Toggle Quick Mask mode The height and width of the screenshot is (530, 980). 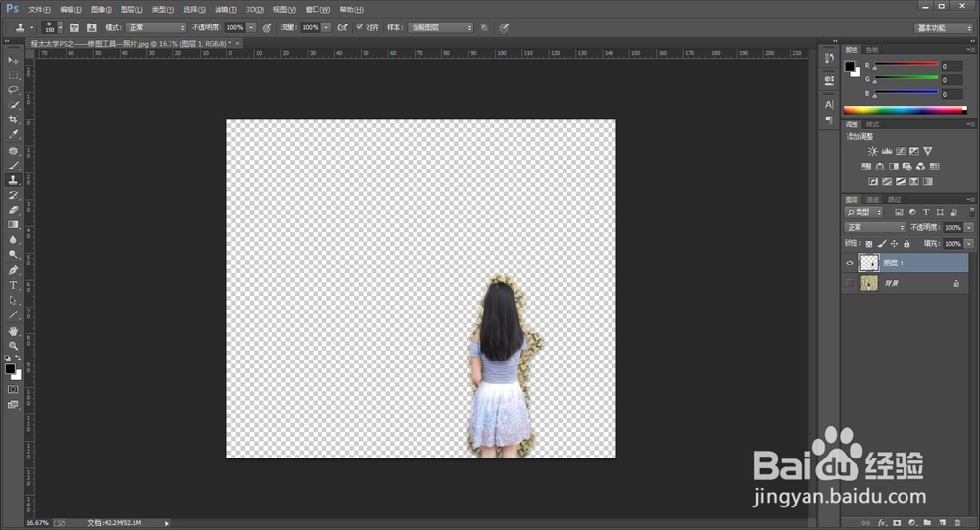click(13, 389)
